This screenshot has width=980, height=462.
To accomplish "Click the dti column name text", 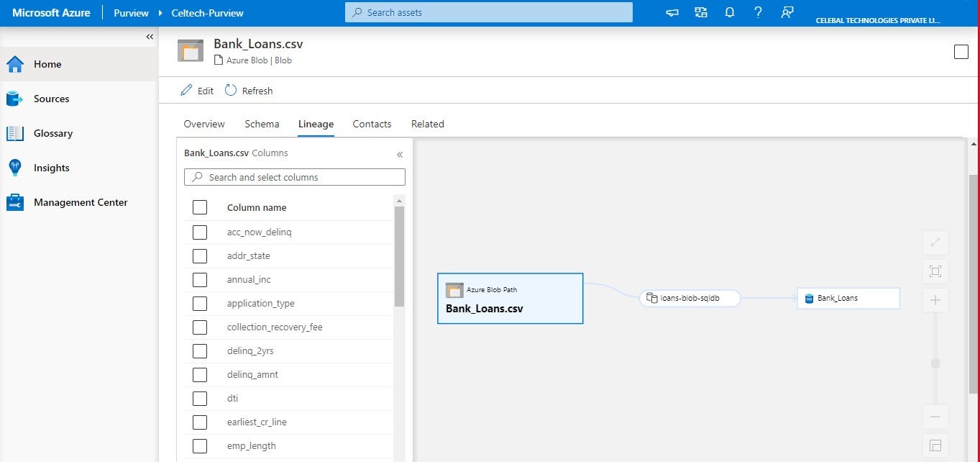I will (232, 398).
